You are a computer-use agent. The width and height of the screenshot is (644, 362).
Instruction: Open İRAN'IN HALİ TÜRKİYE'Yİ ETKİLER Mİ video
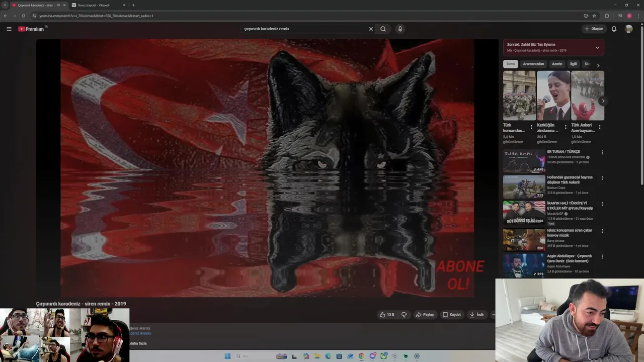click(x=524, y=212)
